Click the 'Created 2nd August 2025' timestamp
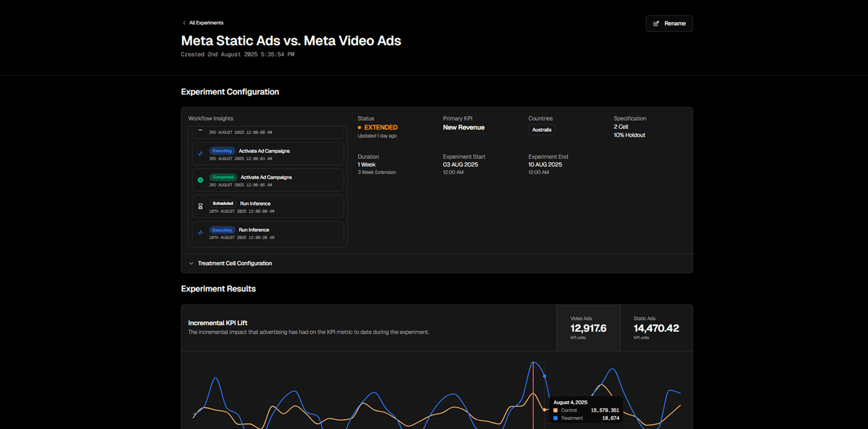The image size is (868, 429). 237,54
